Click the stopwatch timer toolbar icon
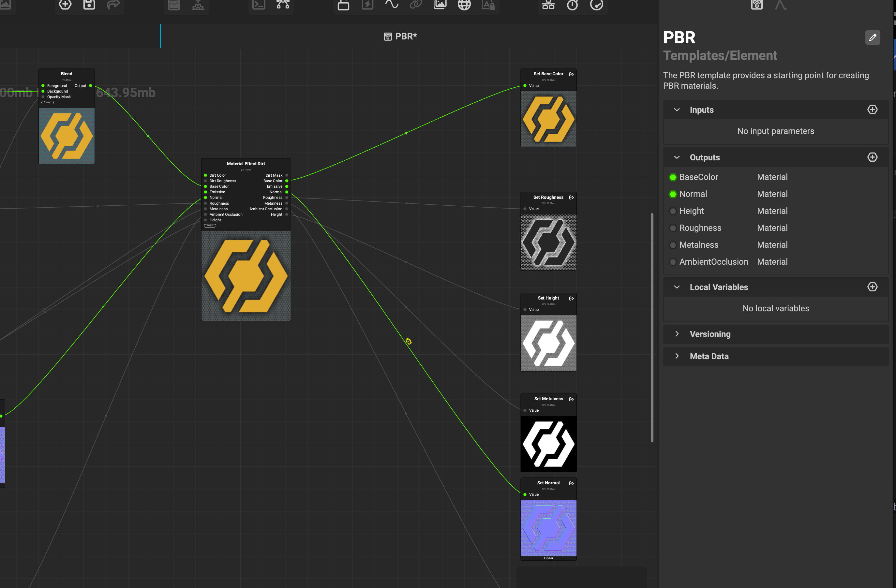The height and width of the screenshot is (588, 896). (x=572, y=5)
